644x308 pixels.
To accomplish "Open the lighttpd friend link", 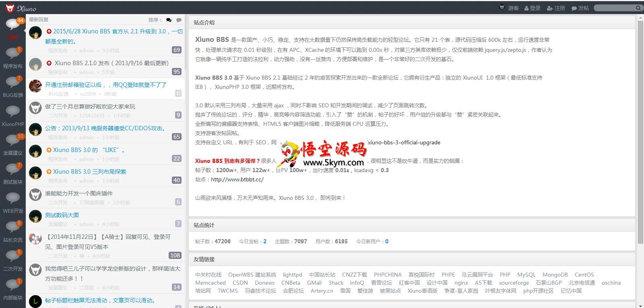I will pos(292,275).
